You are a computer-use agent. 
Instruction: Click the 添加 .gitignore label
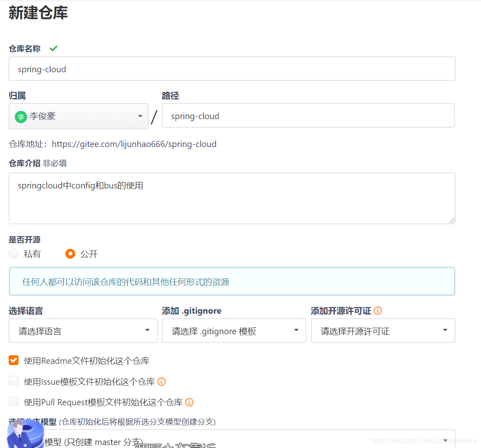tap(191, 310)
